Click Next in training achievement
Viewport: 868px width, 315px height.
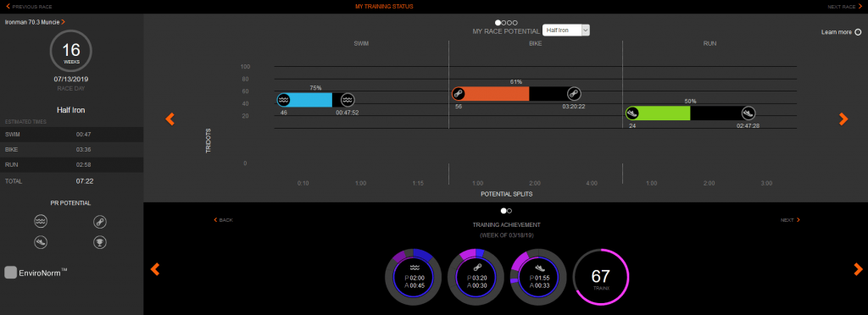790,220
